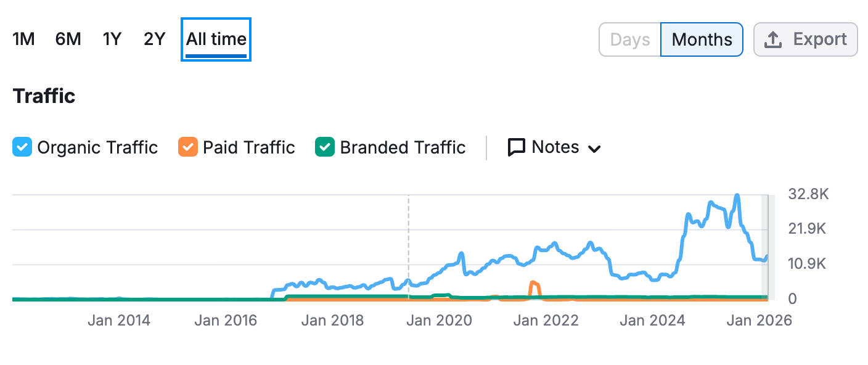868x365 pixels.
Task: Click the Notes speech bubble icon
Action: point(516,147)
